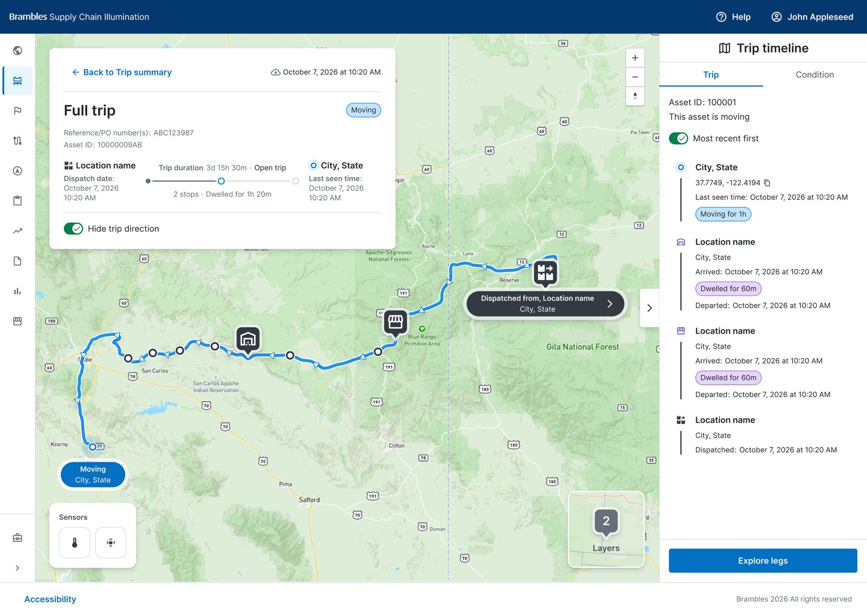The width and height of the screenshot is (867, 616).
Task: Zoom in on the map
Action: point(635,58)
